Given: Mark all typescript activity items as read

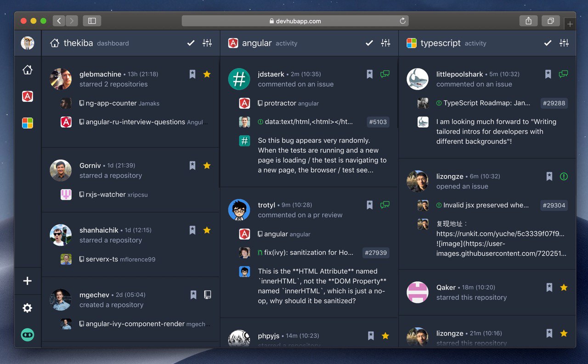Looking at the screenshot, I should (548, 43).
